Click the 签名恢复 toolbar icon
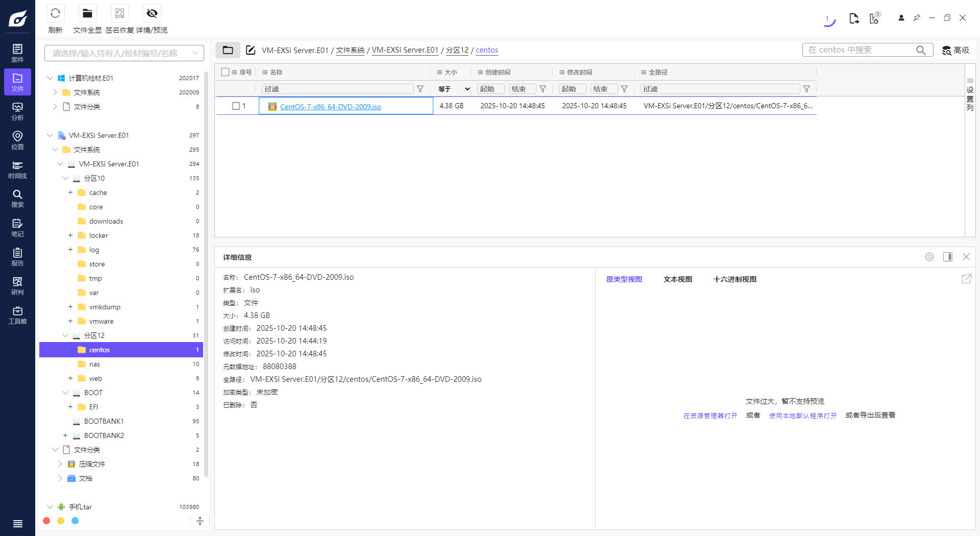Viewport: 980px width, 536px height. coord(119,13)
